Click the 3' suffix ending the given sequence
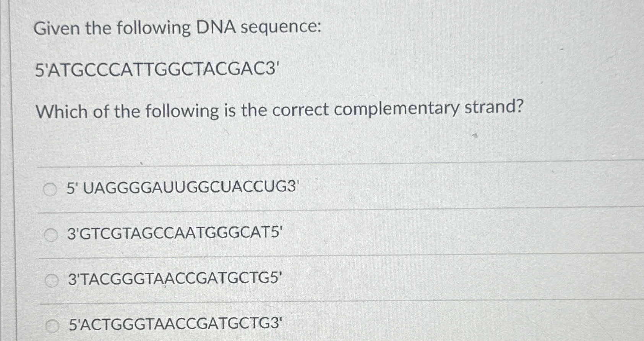Viewport: 644px width, 341px height. pyautogui.click(x=271, y=69)
